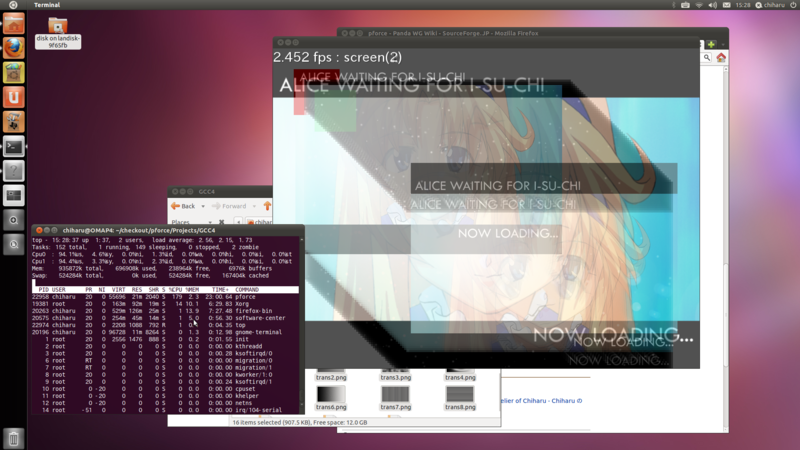Click Forward button in GCC4 file manager

point(229,206)
